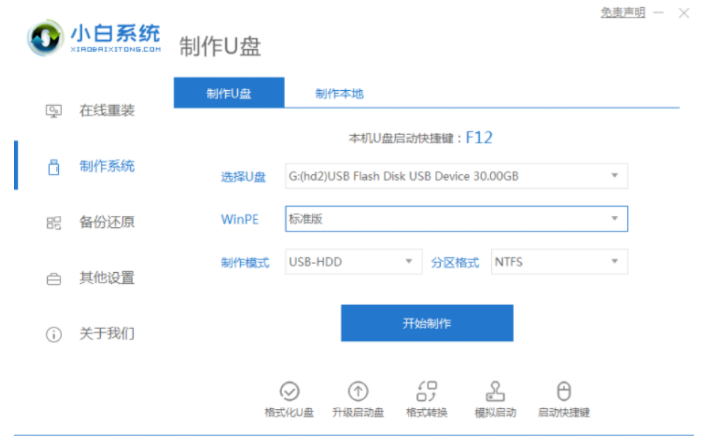Click the 小白系统 logo icon
Viewport: 718px width, 436px height.
(45, 40)
